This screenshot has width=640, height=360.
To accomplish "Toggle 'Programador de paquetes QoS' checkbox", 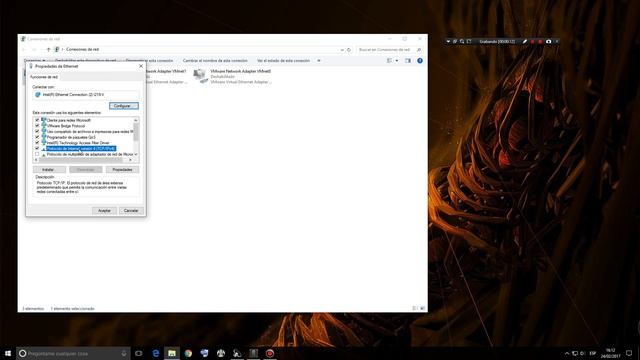I will click(x=37, y=137).
